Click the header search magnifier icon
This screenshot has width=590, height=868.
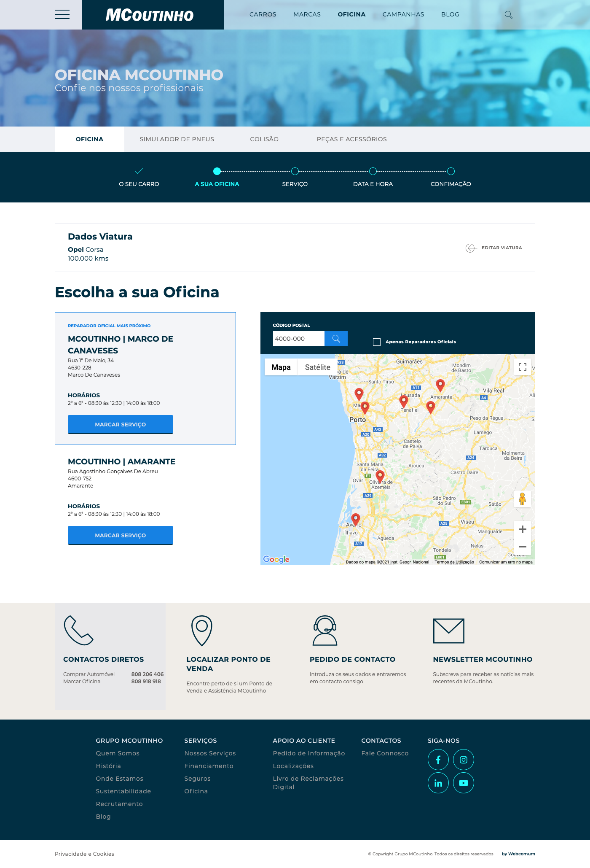click(x=509, y=15)
